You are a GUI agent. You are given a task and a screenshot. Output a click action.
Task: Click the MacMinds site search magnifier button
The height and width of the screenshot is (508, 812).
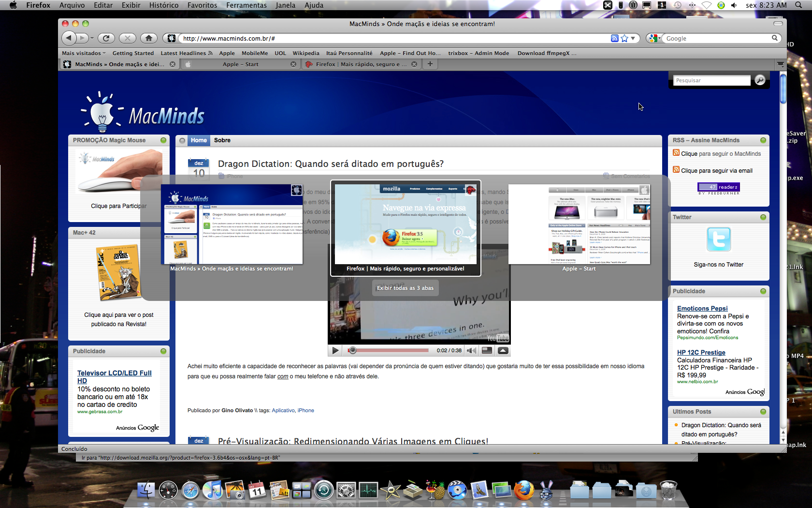point(760,80)
